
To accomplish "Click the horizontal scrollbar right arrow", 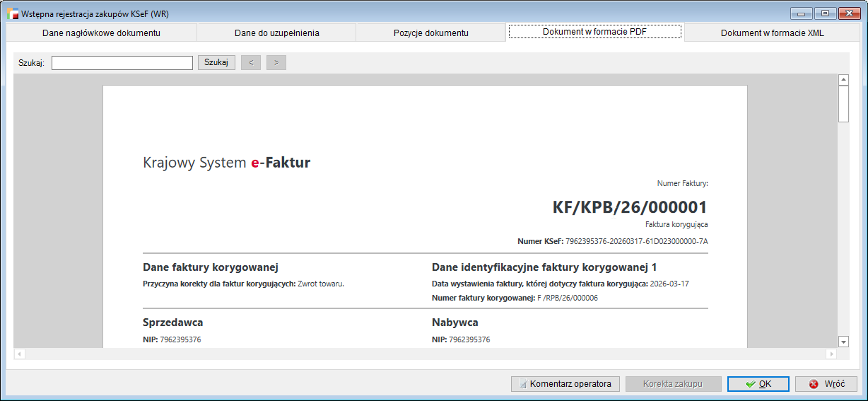I will click(x=831, y=353).
